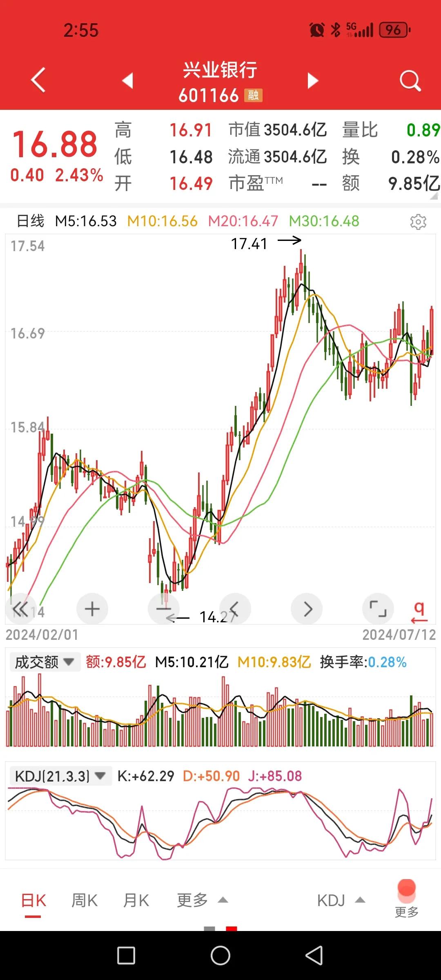Tap Android home circle button
Viewport: 441px width, 980px height.
click(x=220, y=955)
